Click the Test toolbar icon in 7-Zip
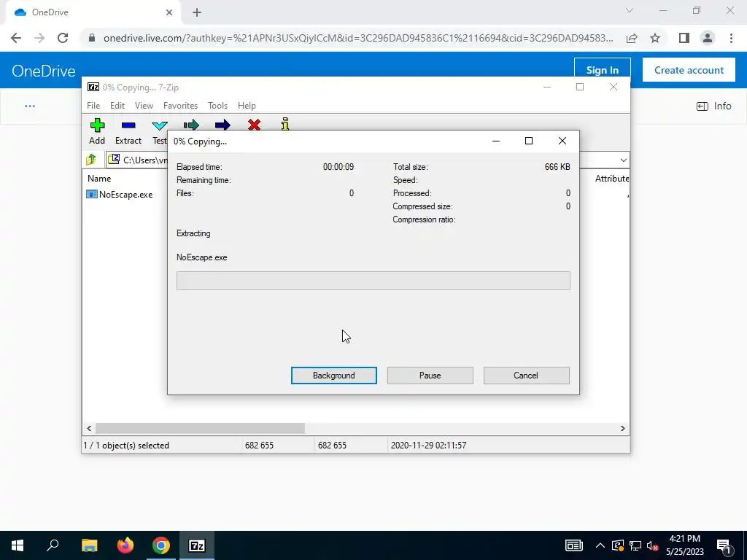Screen dimensions: 747x560 (159, 125)
